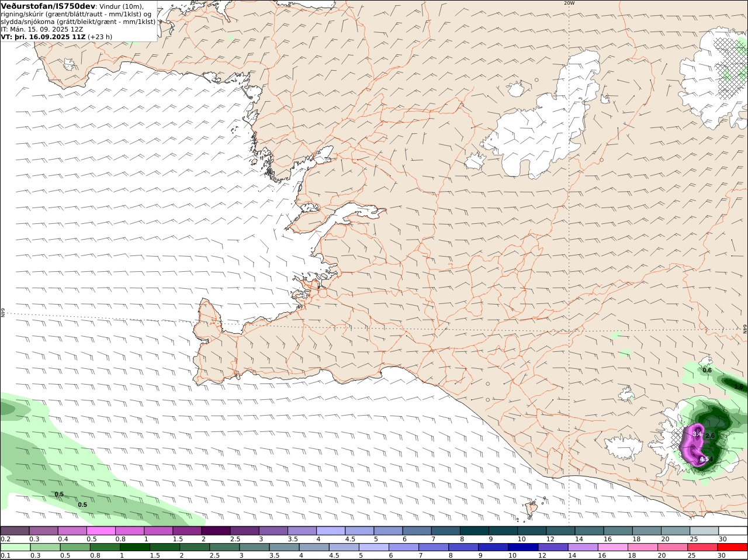Click the '2.6' value in the dark green area

[711, 436]
